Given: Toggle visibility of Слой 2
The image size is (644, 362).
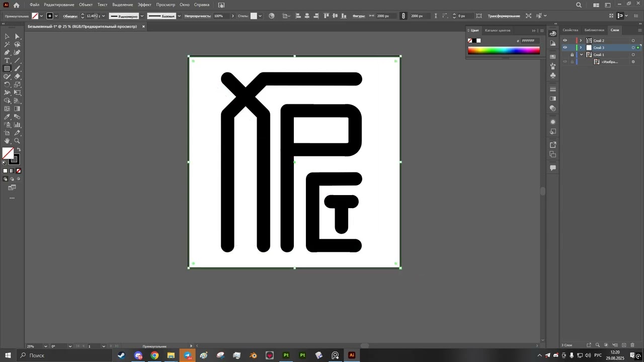Looking at the screenshot, I should click(565, 41).
